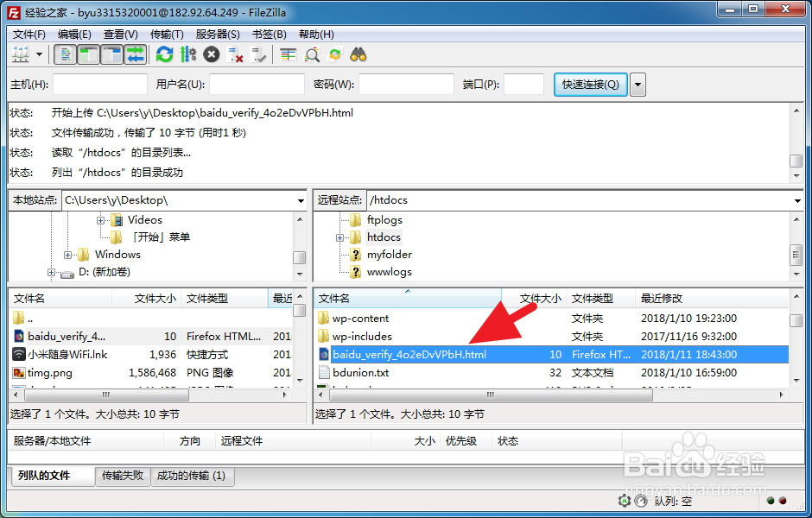Open 服务器(S) menu

tap(218, 35)
